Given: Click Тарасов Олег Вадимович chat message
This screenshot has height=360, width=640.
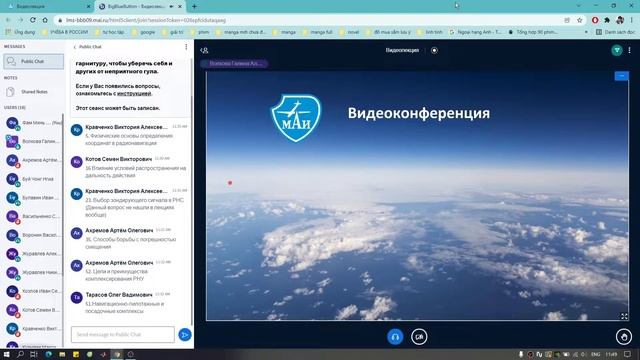Looking at the screenshot, I should [129, 302].
